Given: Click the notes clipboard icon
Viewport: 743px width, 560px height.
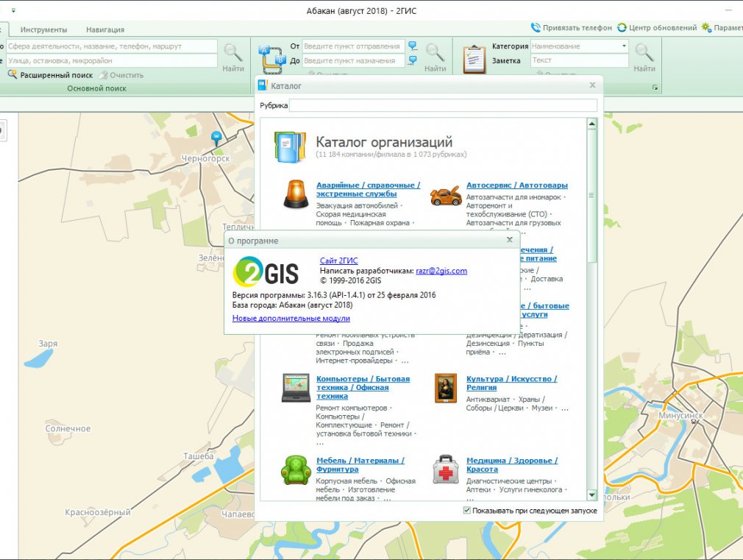Looking at the screenshot, I should pyautogui.click(x=474, y=59).
